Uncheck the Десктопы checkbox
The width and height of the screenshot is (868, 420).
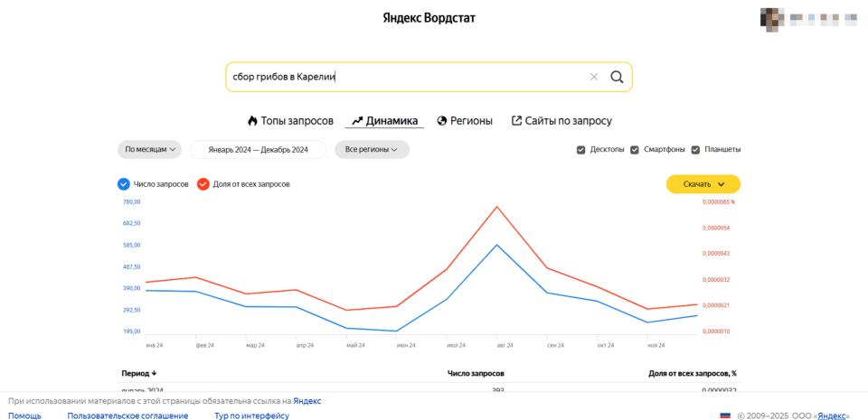(580, 150)
